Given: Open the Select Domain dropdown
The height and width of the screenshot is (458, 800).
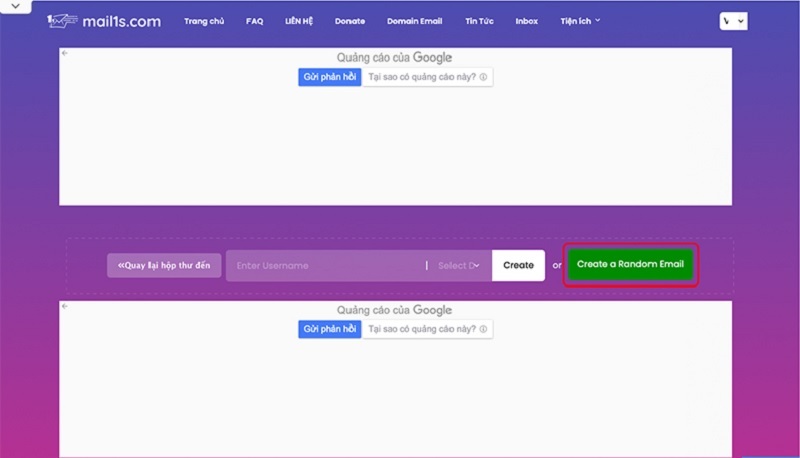Looking at the screenshot, I should click(459, 266).
